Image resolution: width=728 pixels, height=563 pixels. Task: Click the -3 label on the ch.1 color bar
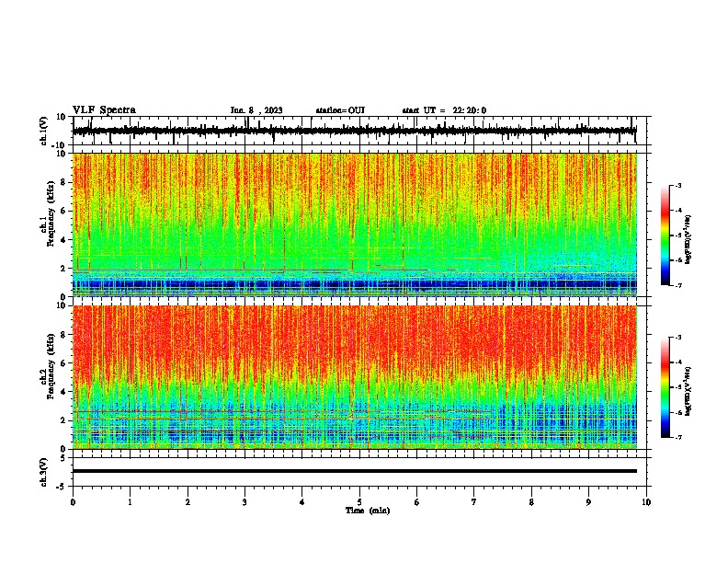(677, 185)
